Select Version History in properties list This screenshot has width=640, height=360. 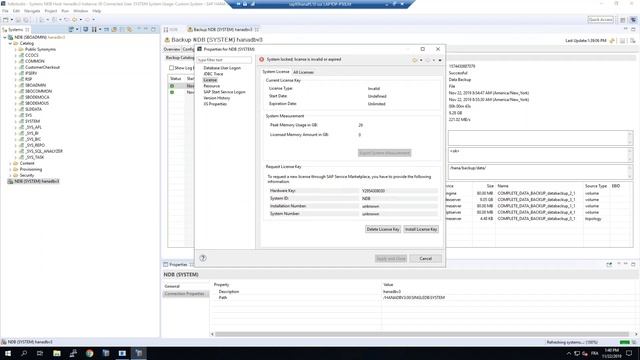(x=217, y=98)
